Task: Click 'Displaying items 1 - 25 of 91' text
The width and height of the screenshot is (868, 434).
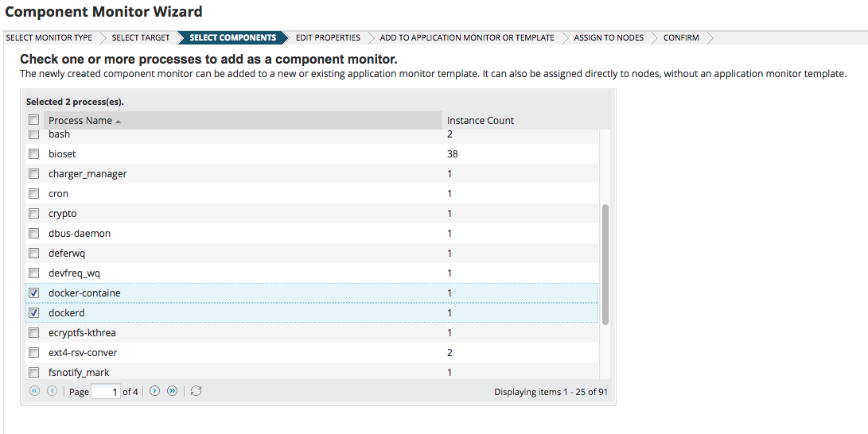Action: [551, 392]
